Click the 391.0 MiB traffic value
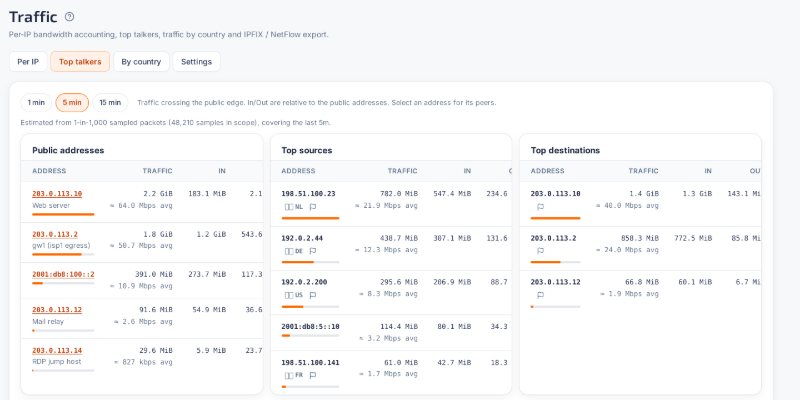The height and width of the screenshot is (400, 800). pos(154,274)
